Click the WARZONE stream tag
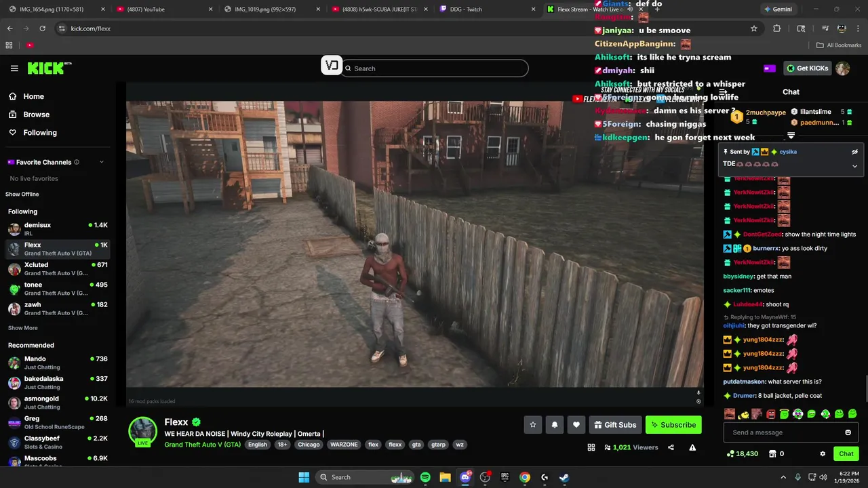Image resolution: width=868 pixels, height=488 pixels. [344, 445]
